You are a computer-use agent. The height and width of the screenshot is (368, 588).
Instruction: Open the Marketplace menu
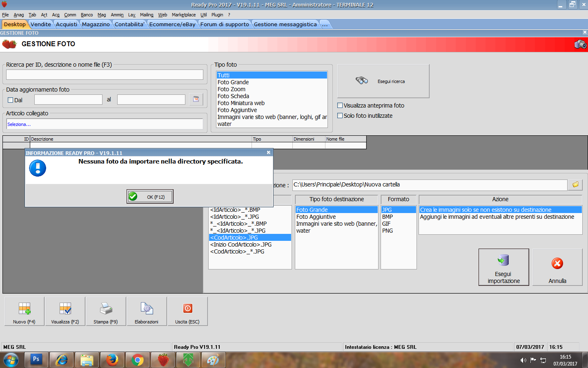click(x=184, y=15)
